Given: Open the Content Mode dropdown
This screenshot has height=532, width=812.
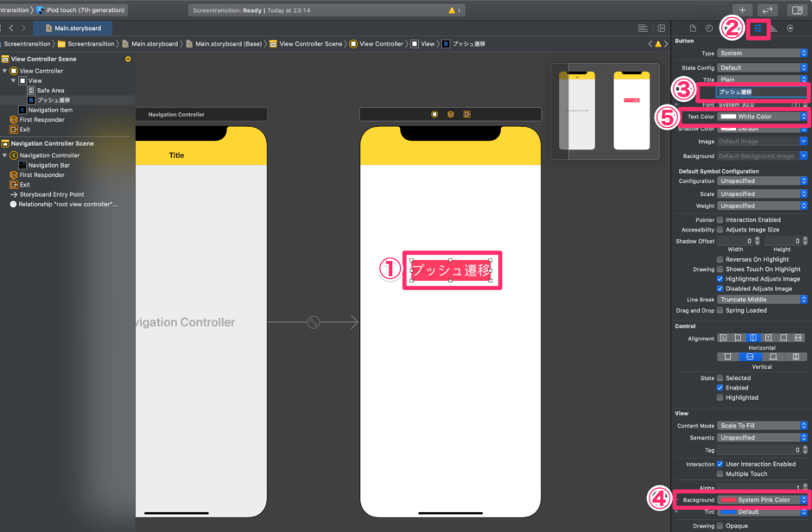Looking at the screenshot, I should (x=762, y=425).
